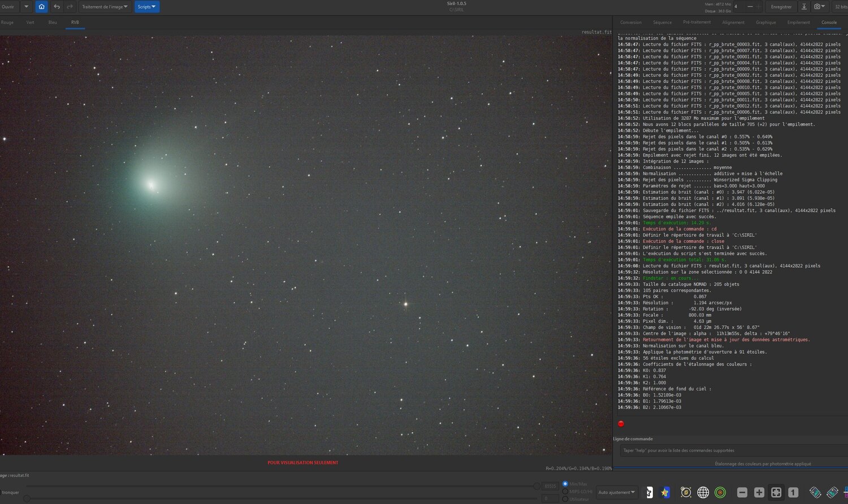This screenshot has height=504, width=848.
Task: Open the arrow dropdown next to Ouvrir
Action: 26,7
